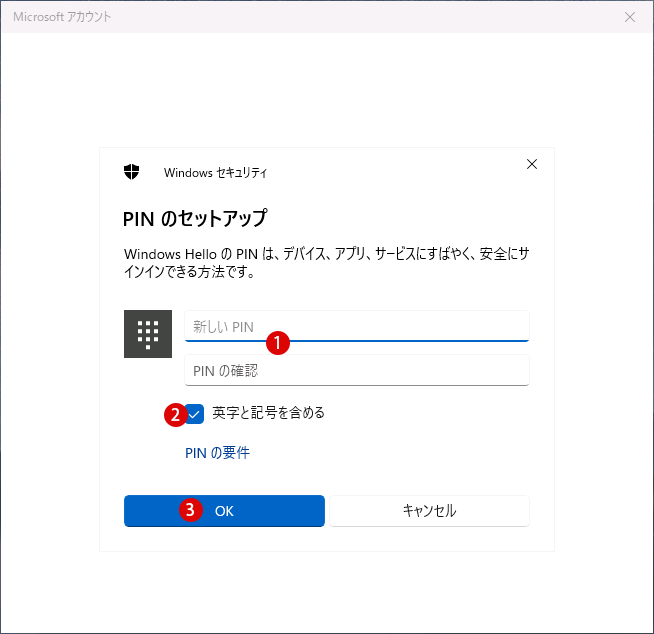
Task: Click the Windows セキュリティ title text
Action: click(x=215, y=173)
